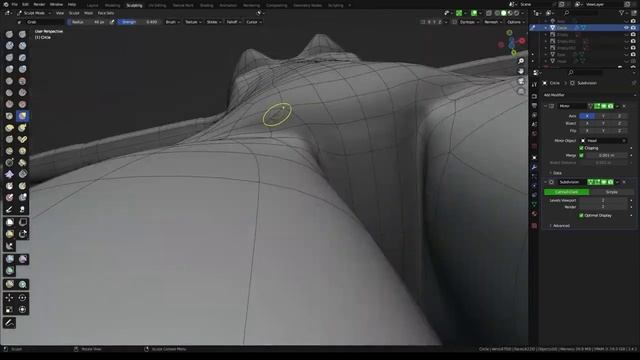This screenshot has width=640, height=360.
Task: Select the Pose brush
Action: [22, 140]
